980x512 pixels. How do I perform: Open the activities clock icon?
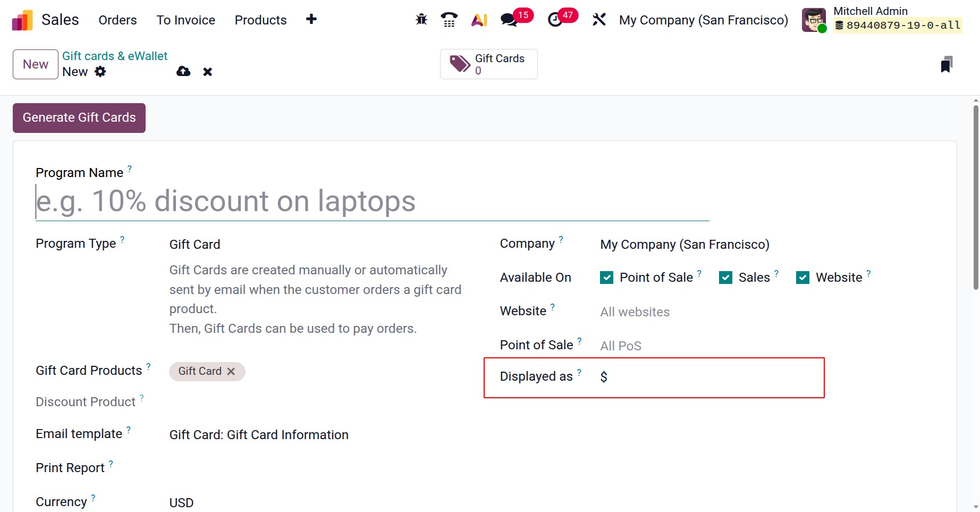tap(555, 20)
